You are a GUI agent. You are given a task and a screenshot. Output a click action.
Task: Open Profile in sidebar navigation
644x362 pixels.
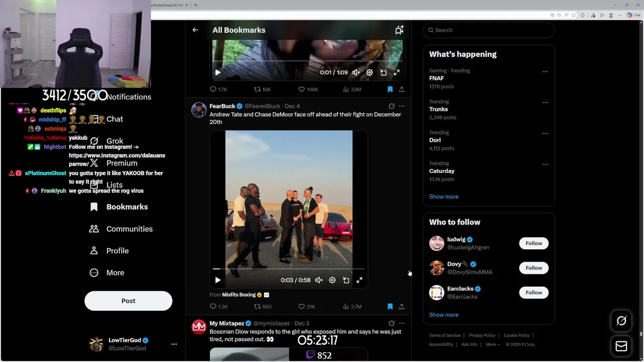(x=109, y=250)
